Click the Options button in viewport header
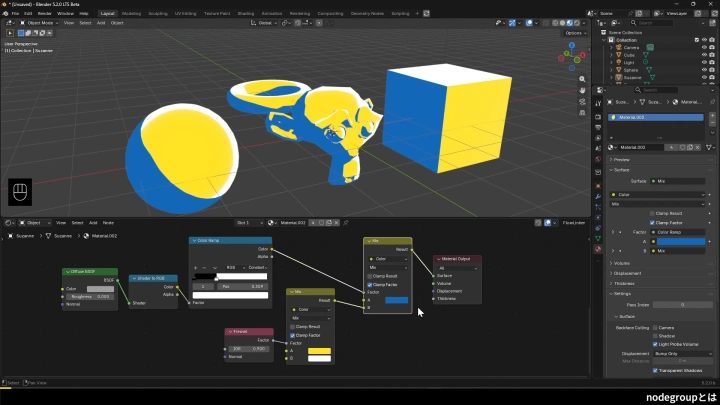Viewport: 720px width, 405px height. [575, 33]
